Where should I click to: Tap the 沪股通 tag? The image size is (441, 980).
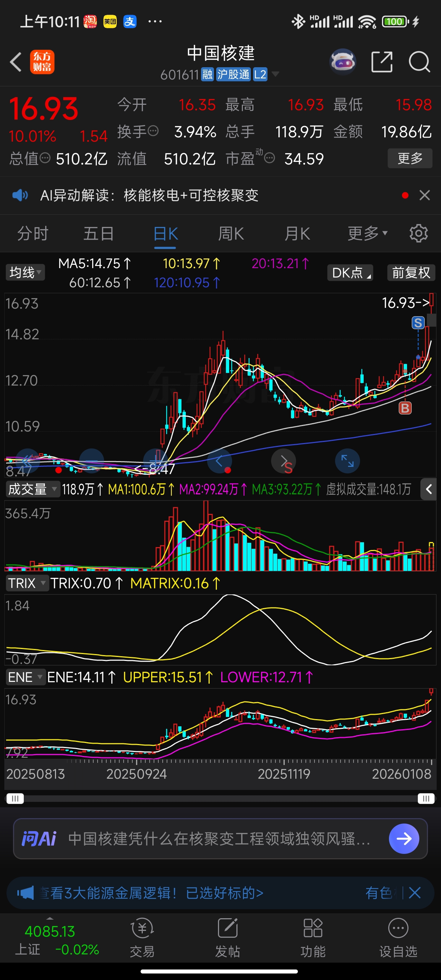click(233, 74)
